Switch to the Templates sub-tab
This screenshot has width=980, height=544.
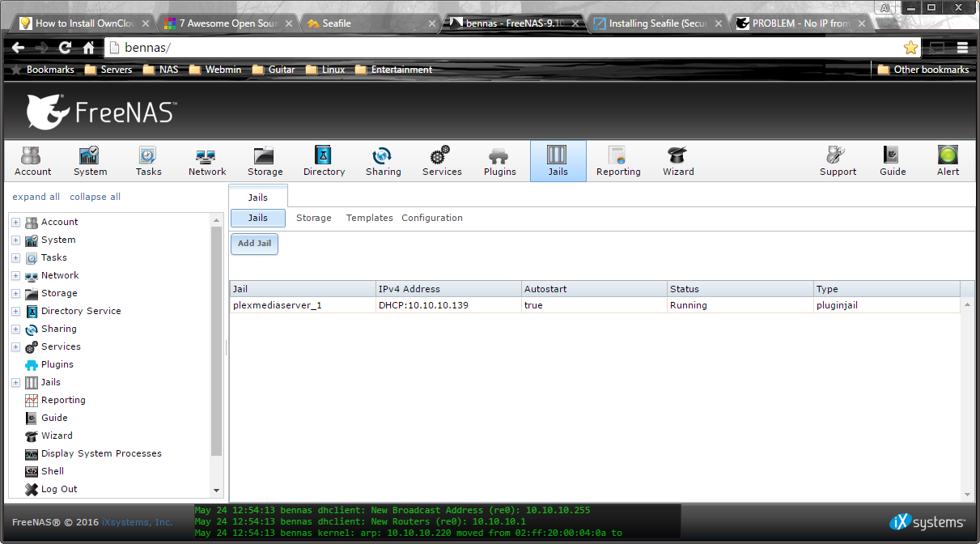[x=370, y=218]
